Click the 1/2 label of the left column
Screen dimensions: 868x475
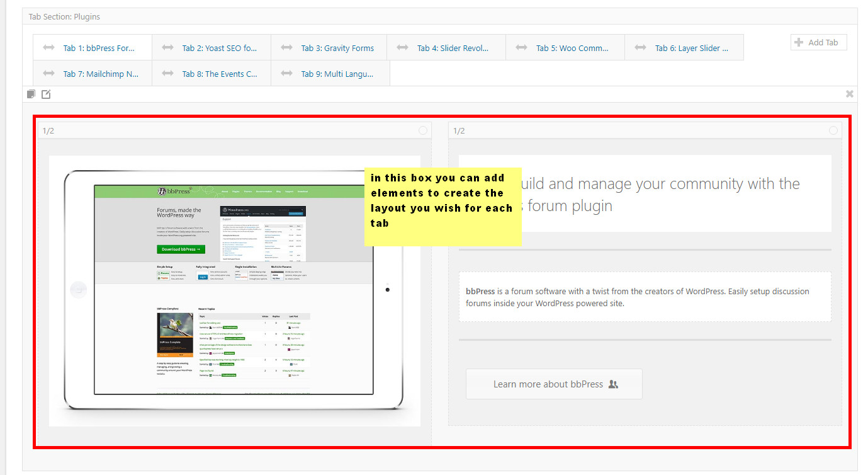(x=48, y=131)
